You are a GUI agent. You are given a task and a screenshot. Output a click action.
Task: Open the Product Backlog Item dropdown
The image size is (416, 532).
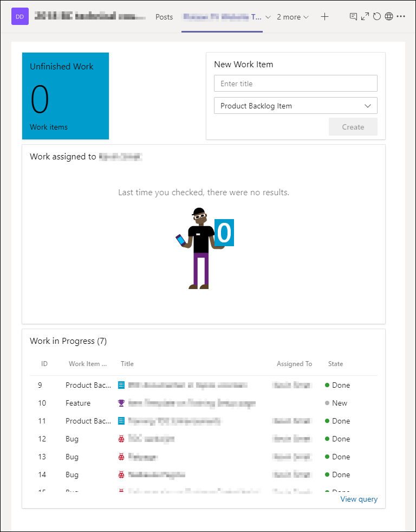296,106
